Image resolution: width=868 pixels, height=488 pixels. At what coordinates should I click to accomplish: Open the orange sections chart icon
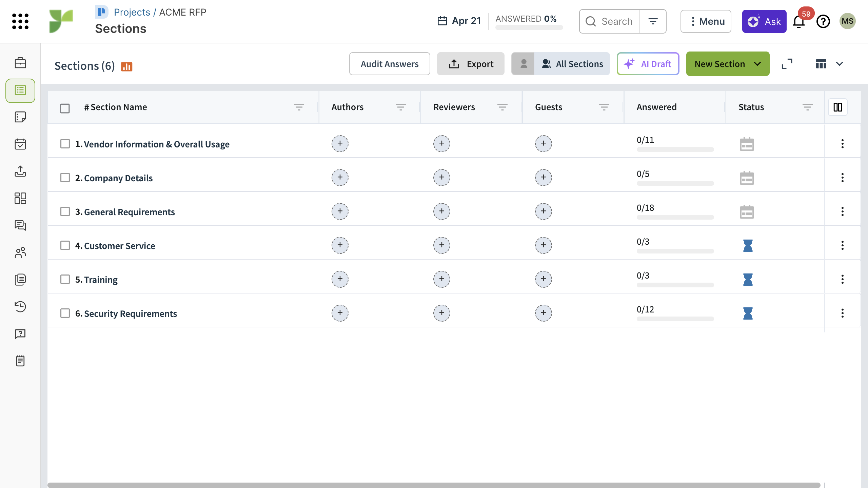coord(127,66)
